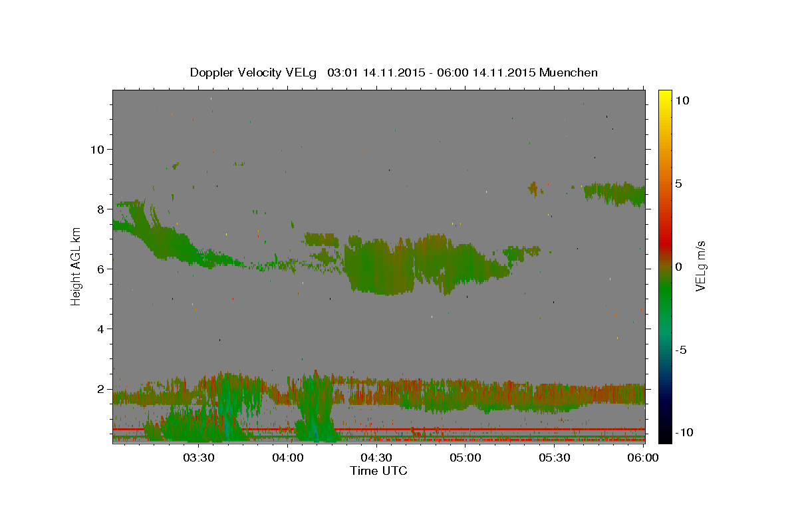Click the 'Height AGL km' axis label
Image resolution: width=798 pixels, height=532 pixels.
pos(76,266)
